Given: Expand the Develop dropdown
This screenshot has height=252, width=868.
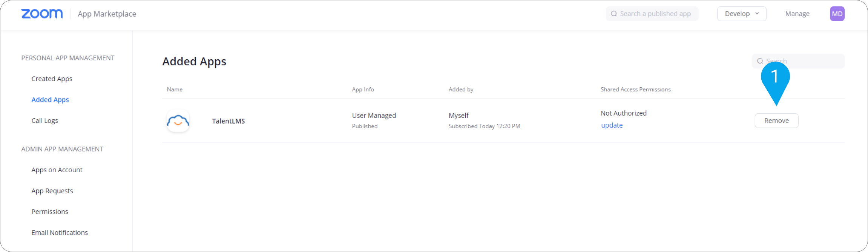Looking at the screenshot, I should coord(742,14).
